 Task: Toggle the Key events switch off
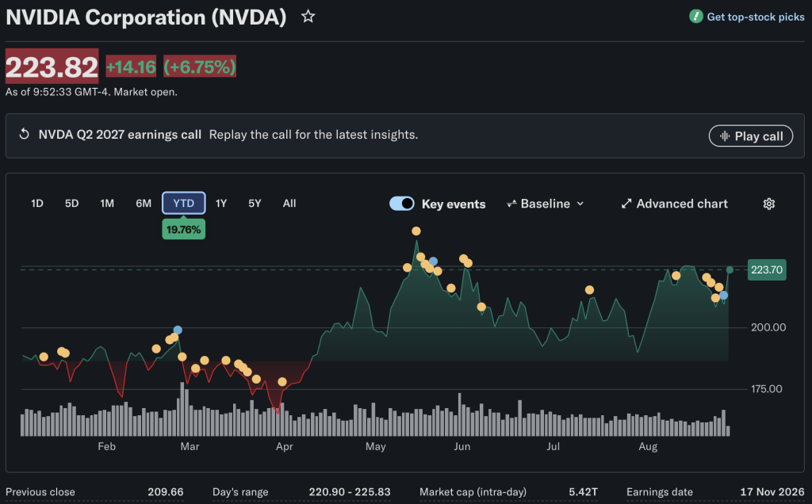point(402,204)
